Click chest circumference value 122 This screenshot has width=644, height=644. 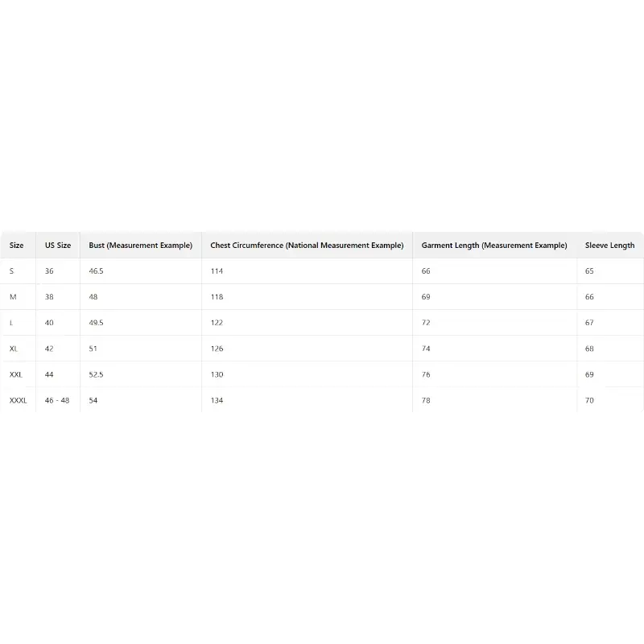click(x=217, y=323)
